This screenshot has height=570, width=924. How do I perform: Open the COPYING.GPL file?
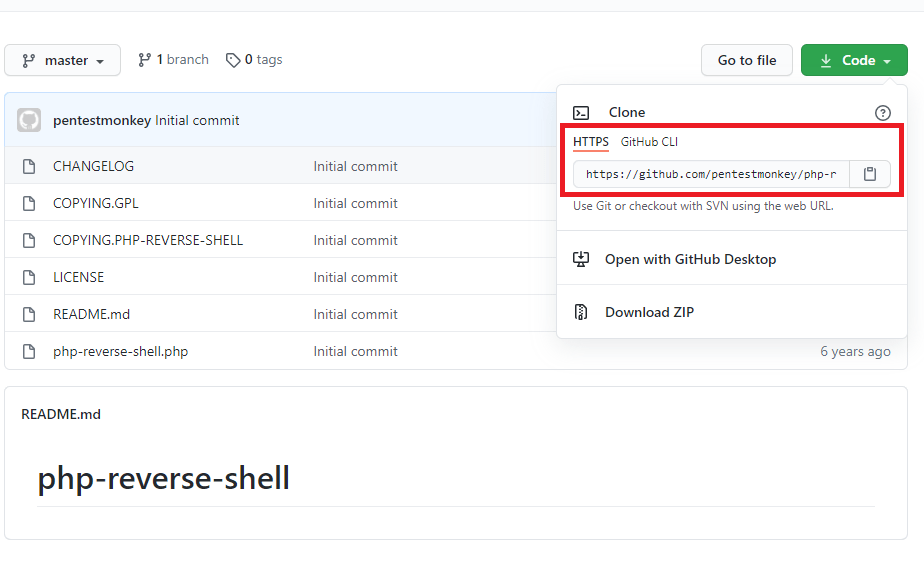pyautogui.click(x=96, y=203)
